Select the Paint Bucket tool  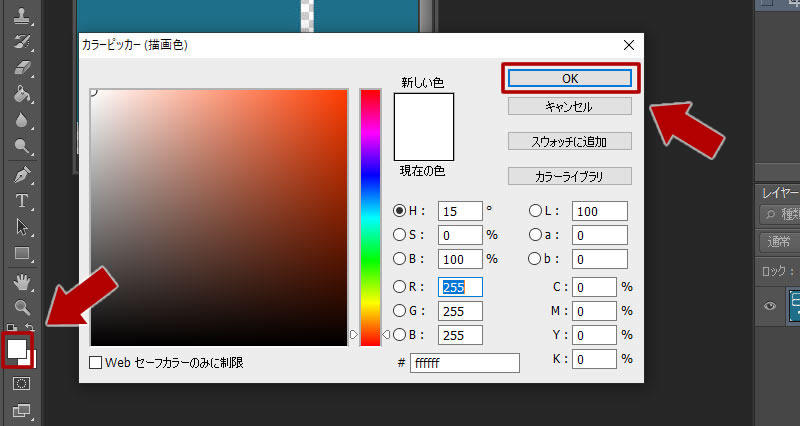click(x=21, y=94)
